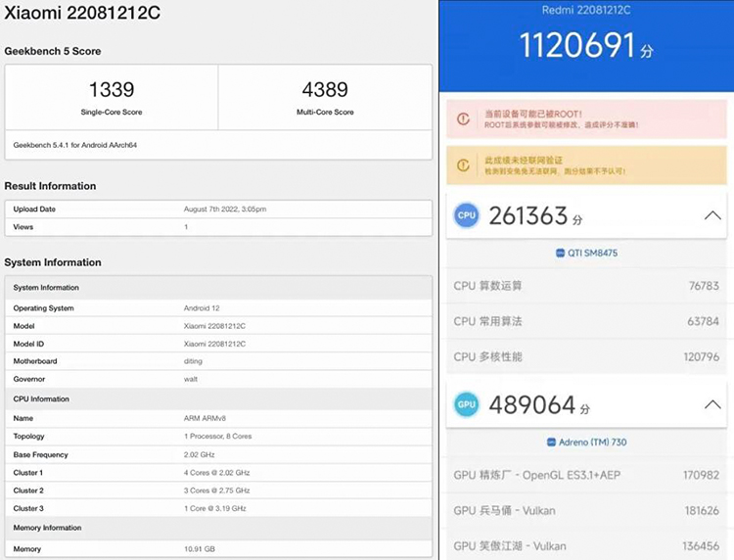The image size is (734, 560).
Task: Click the GPU 精炼厂 OpenGL ES3.1+AEP row
Action: (586, 475)
